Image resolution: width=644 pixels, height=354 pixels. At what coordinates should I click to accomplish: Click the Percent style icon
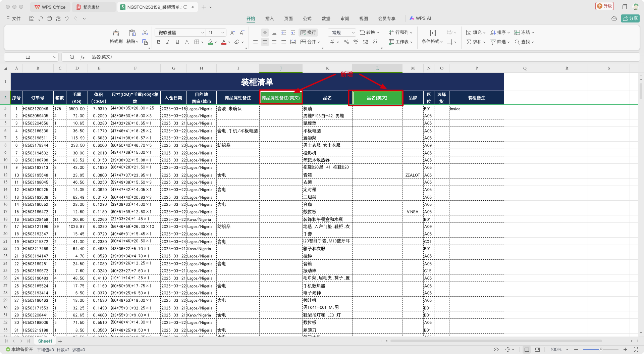tap(346, 42)
